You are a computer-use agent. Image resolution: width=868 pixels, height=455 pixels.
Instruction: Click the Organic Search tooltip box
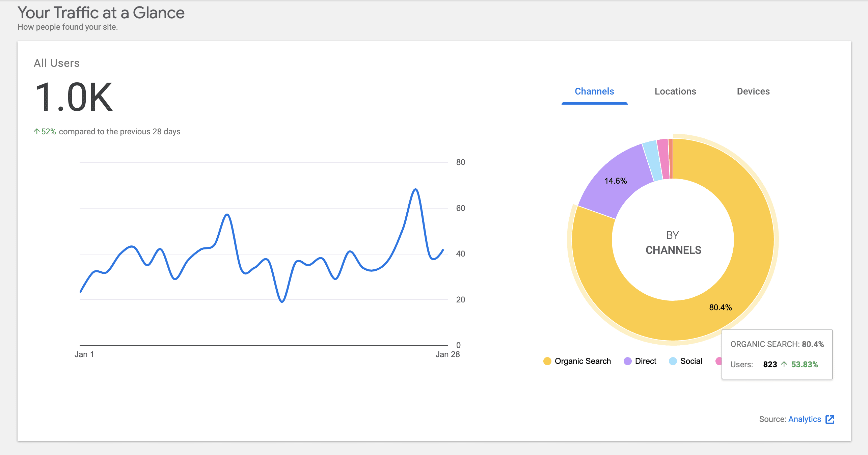tap(777, 354)
